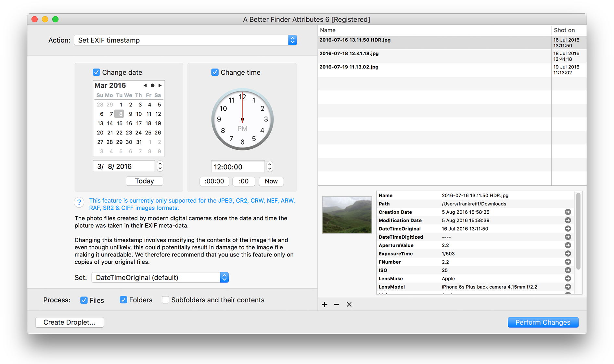This screenshot has height=364, width=614.
Task: Click the :00:00 reset button
Action: (x=214, y=181)
